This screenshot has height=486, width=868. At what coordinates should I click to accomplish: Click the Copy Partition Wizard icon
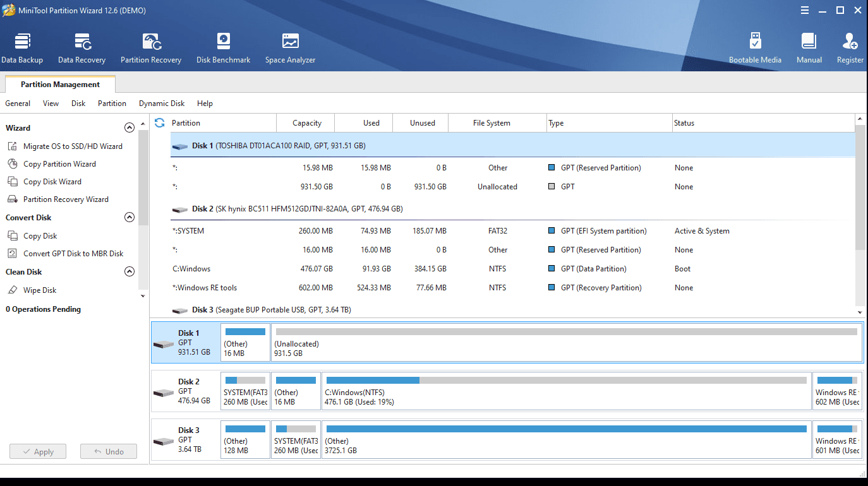tap(12, 164)
